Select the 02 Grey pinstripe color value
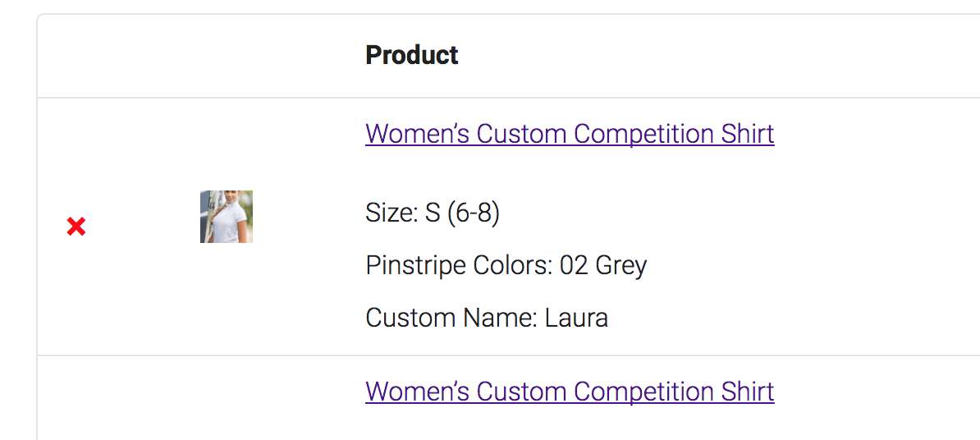980x440 pixels. coord(603,266)
